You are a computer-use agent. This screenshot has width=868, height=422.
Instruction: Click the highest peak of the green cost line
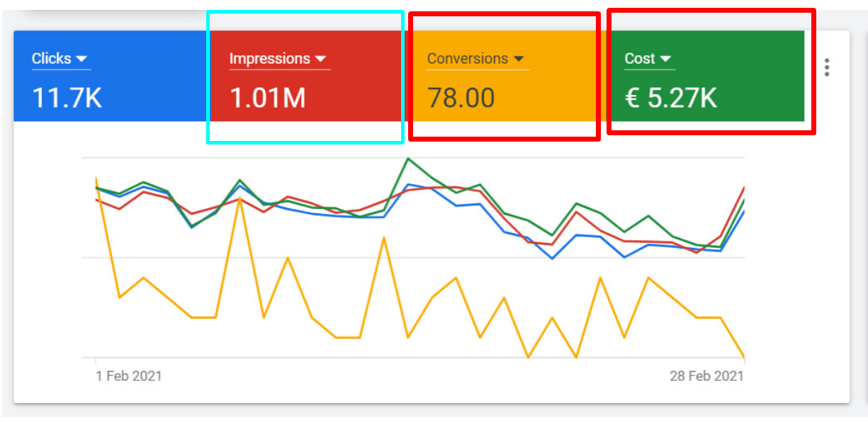pos(408,159)
